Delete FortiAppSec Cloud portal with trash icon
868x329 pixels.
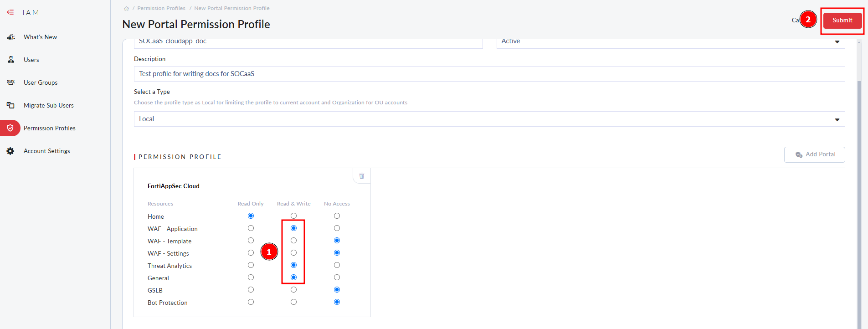point(362,176)
